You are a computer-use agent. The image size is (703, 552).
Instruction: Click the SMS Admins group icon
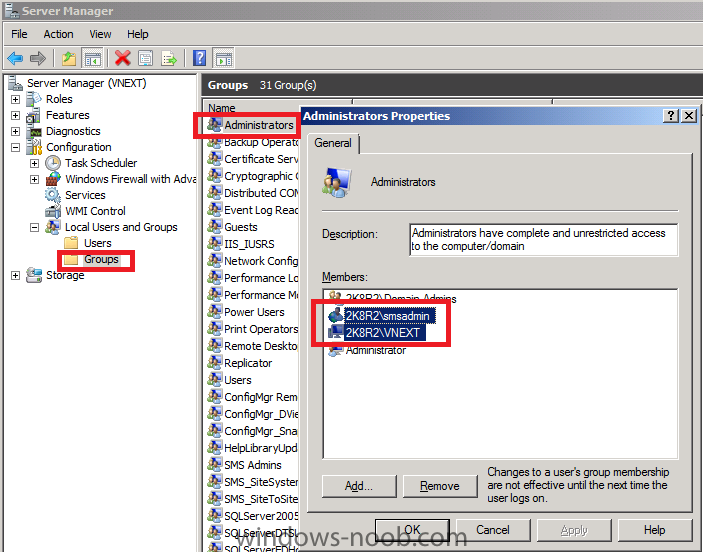pos(214,465)
